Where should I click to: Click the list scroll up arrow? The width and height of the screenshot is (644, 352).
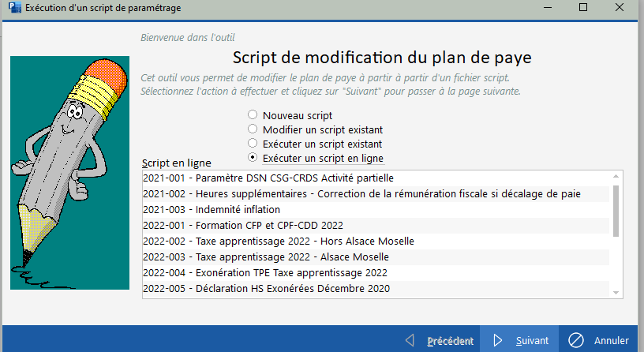pyautogui.click(x=616, y=176)
